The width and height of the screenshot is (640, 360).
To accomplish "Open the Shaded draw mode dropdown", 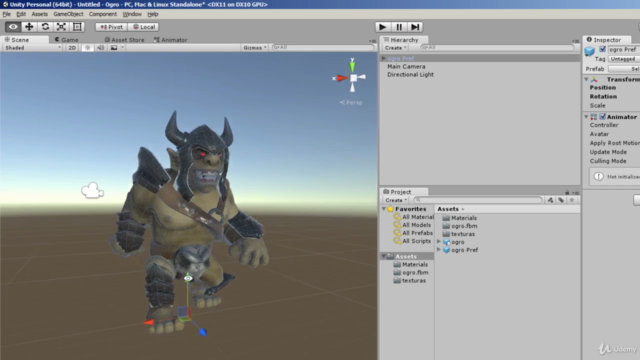I will (33, 48).
